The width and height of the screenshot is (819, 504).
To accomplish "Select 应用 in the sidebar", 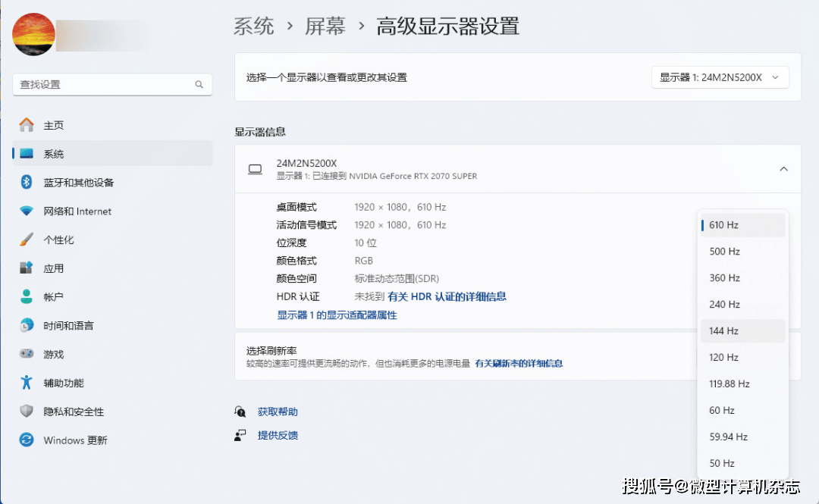I will (x=48, y=267).
